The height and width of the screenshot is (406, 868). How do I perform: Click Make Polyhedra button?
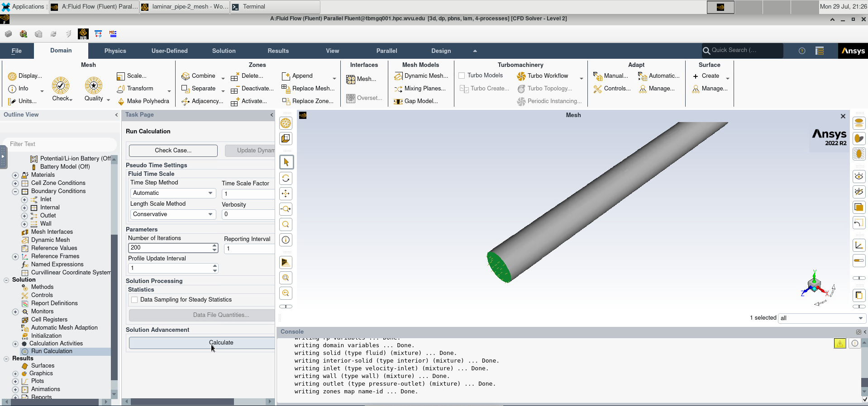(x=143, y=101)
